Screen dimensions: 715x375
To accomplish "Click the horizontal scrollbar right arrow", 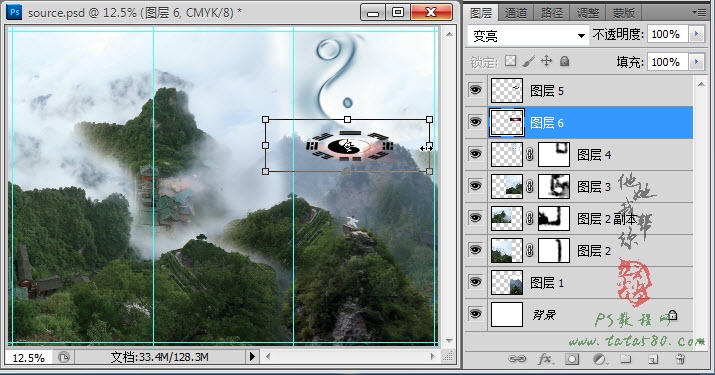I will [433, 357].
